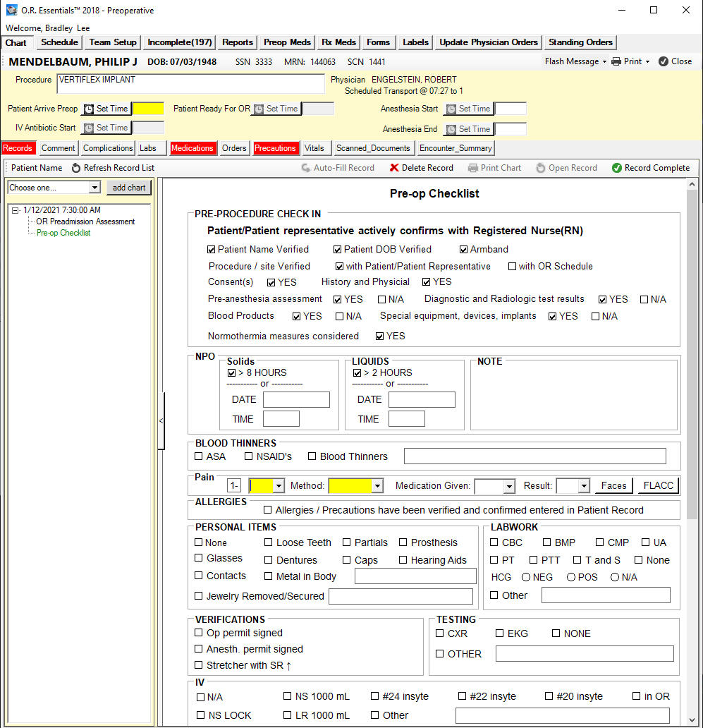Click the Open Record icon
This screenshot has height=728, width=703.
click(541, 168)
